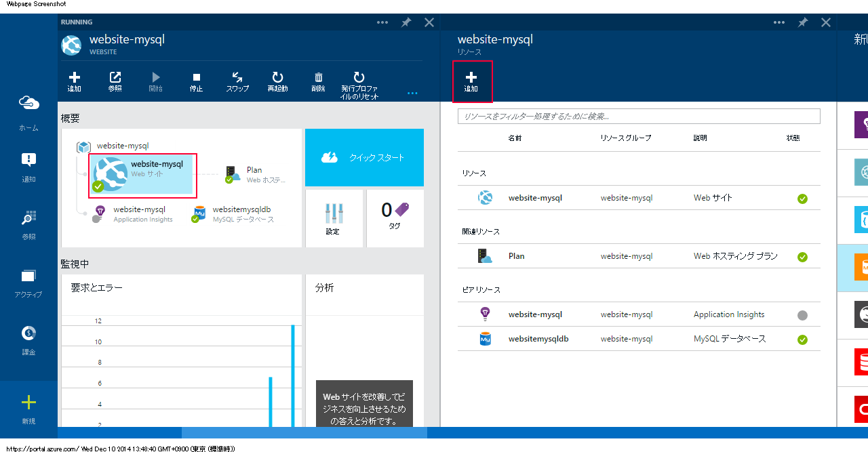Show more commands via blue ellipsis
The height and width of the screenshot is (452, 868).
[412, 93]
